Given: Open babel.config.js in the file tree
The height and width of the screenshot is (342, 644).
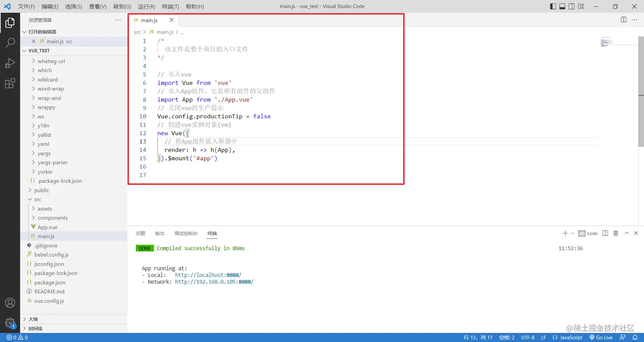Looking at the screenshot, I should coord(74,255).
